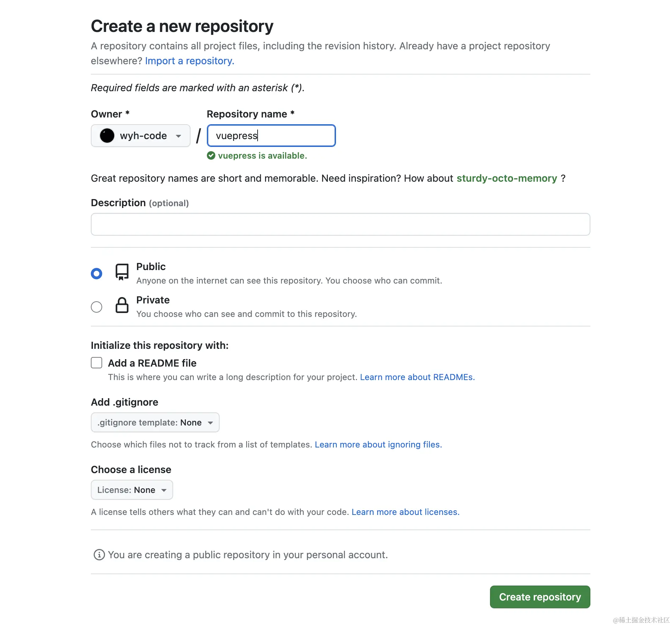
Task: Click the Private lock icon
Action: tap(122, 305)
